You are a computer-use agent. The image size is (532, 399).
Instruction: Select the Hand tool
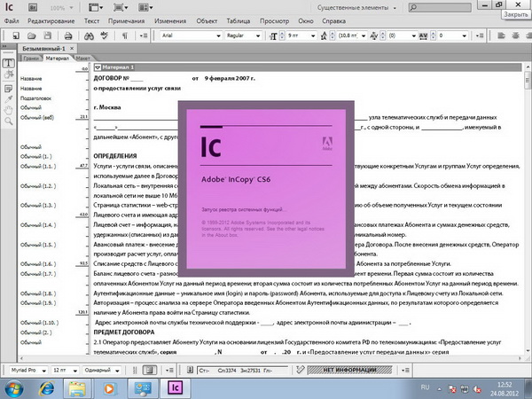click(x=8, y=109)
